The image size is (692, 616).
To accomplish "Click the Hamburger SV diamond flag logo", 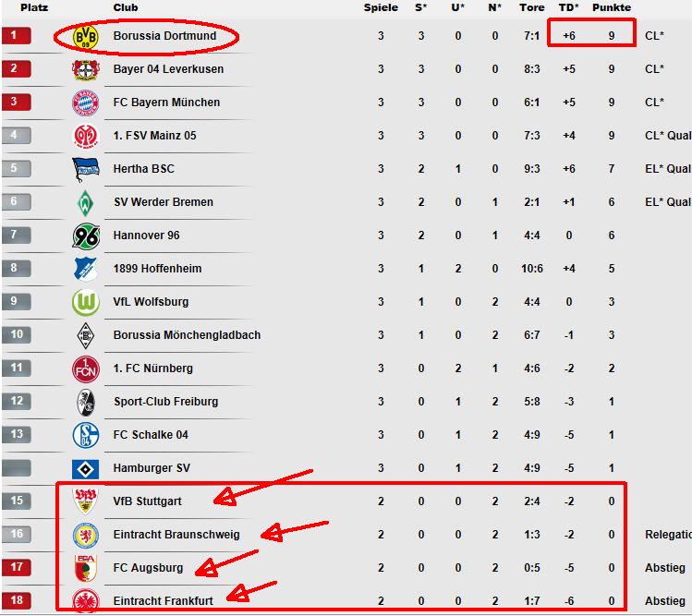I will (x=86, y=468).
